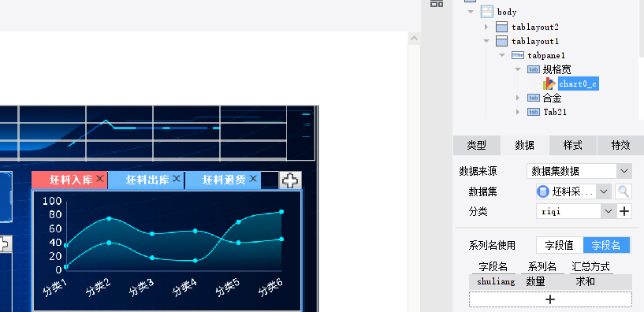Choose 字段名 for series name

click(606, 246)
